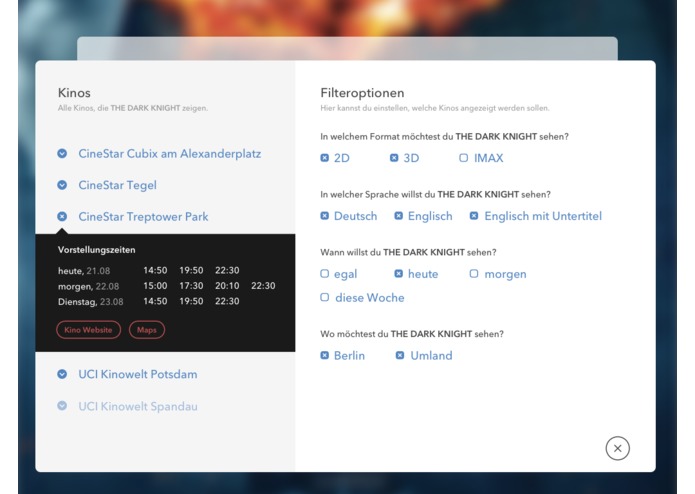Open the Maps button
This screenshot has width=695, height=494.
point(147,330)
